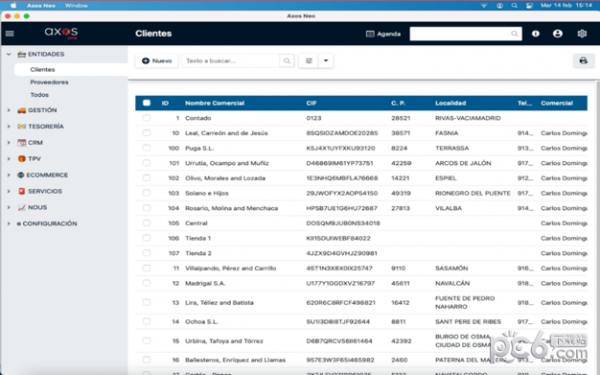The image size is (600, 375).
Task: Open the settings gear icon
Action: [582, 34]
